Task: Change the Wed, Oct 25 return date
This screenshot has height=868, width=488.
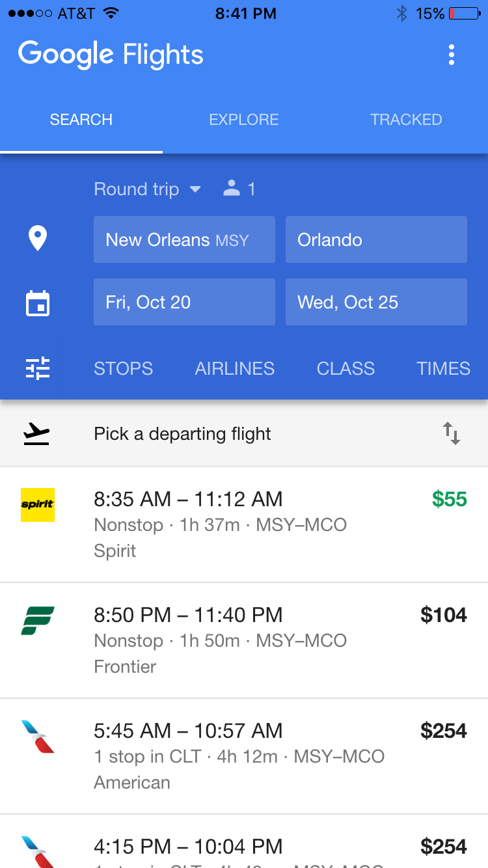Action: [376, 302]
